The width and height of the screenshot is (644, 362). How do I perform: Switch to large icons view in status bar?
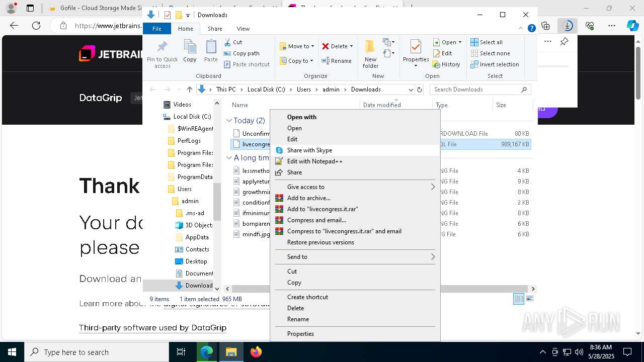pyautogui.click(x=529, y=299)
